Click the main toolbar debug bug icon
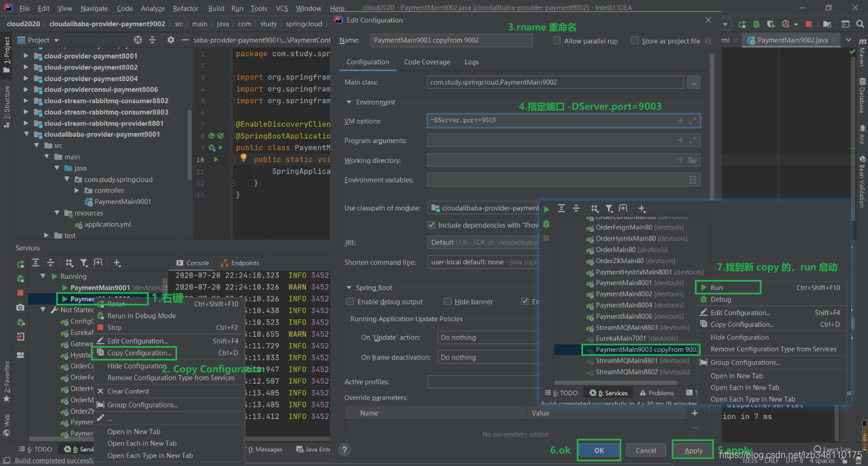 [x=756, y=24]
